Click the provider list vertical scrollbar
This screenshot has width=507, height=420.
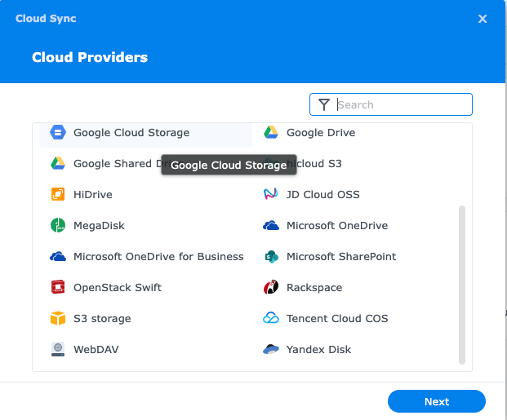(x=461, y=284)
